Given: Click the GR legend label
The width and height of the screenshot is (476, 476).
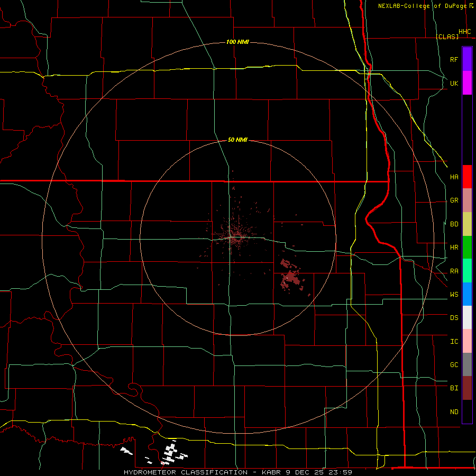Looking at the screenshot, I should [454, 200].
